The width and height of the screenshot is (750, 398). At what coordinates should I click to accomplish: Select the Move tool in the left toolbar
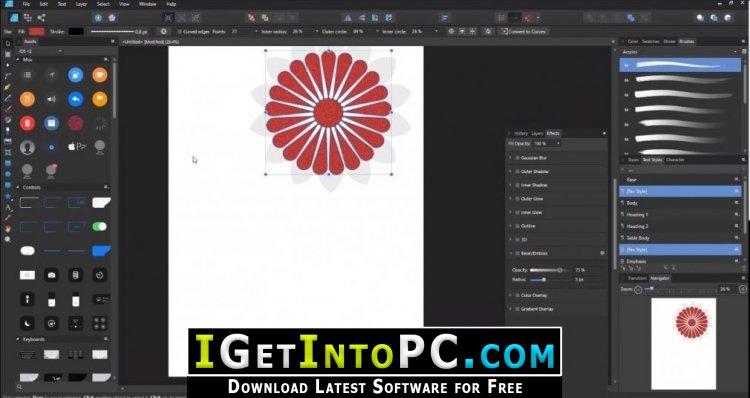[8, 43]
